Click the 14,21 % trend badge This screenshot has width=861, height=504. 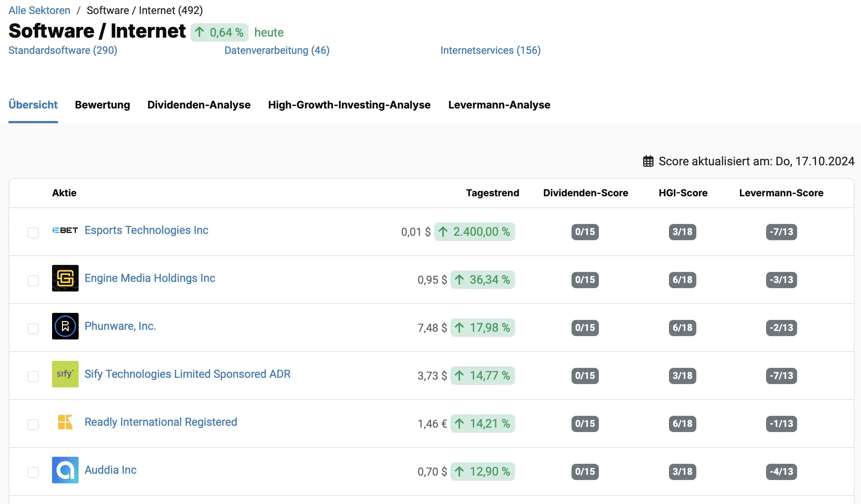tap(483, 424)
